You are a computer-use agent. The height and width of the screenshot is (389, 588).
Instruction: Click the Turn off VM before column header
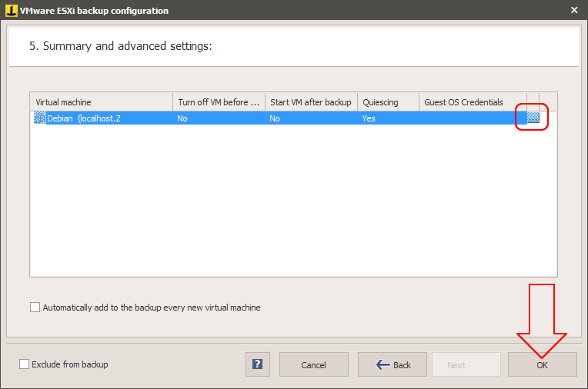219,102
